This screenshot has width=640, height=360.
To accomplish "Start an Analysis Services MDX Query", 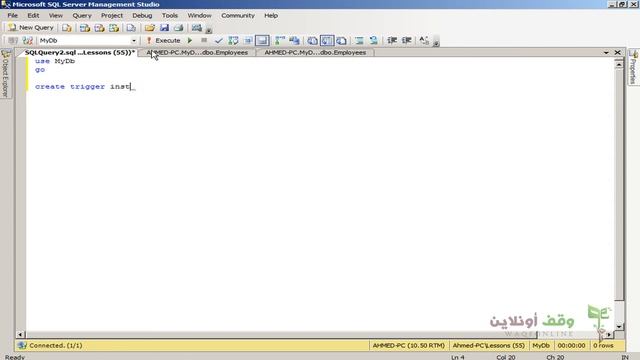I will 84,28.
